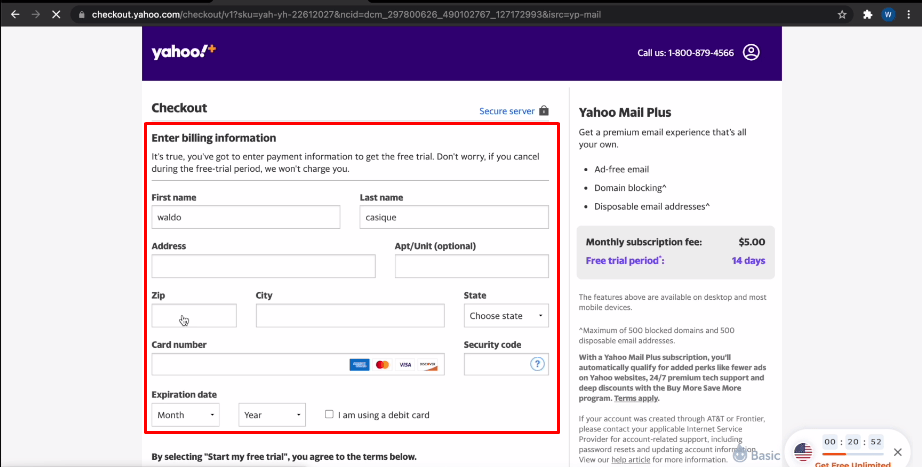Click the browser forward arrow
The height and width of the screenshot is (467, 922).
pos(36,15)
